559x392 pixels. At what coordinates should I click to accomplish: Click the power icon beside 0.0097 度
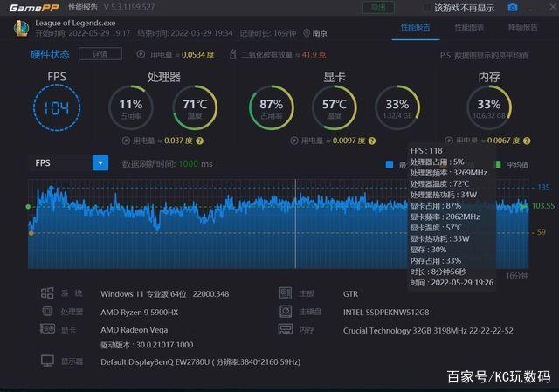[294, 141]
